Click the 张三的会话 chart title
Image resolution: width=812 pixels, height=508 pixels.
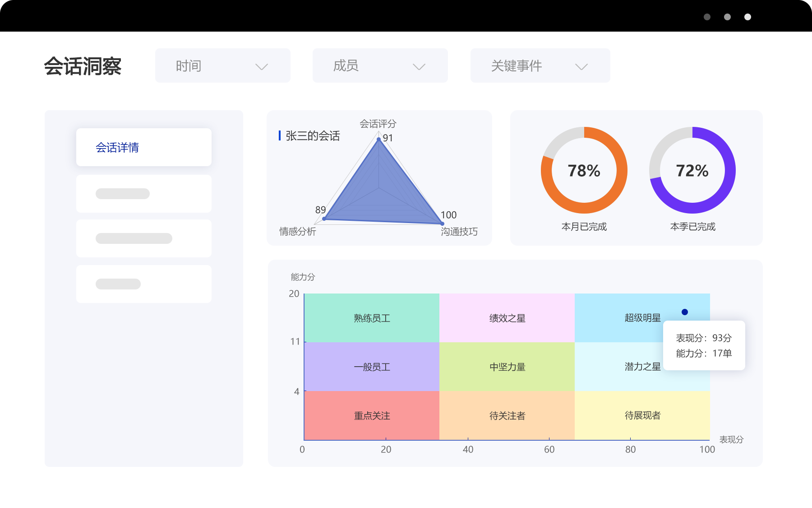(312, 136)
